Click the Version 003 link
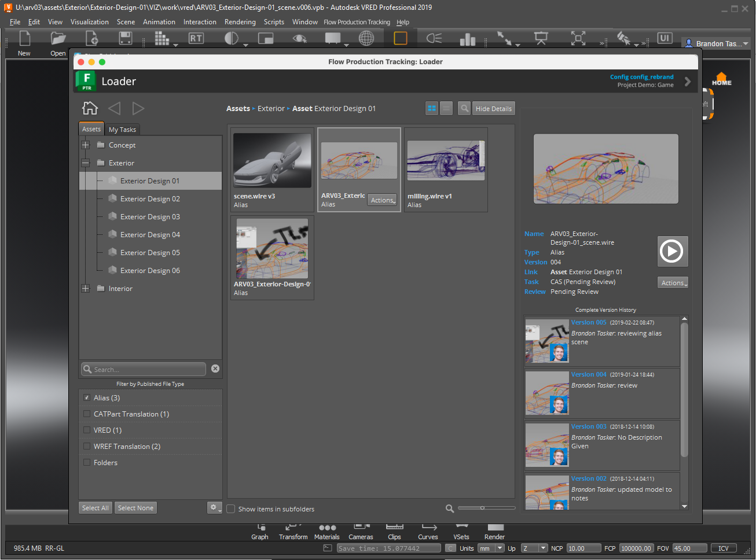This screenshot has width=756, height=560. tap(589, 426)
